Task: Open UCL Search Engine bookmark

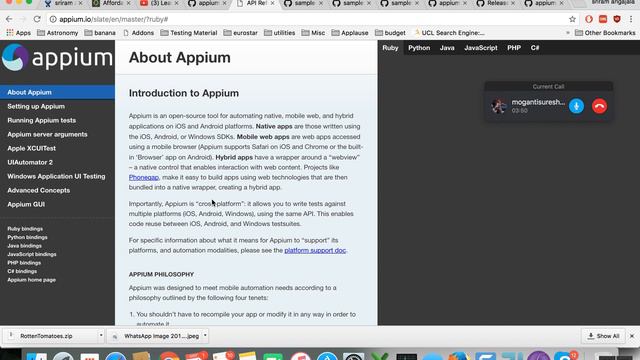Action: point(449,33)
